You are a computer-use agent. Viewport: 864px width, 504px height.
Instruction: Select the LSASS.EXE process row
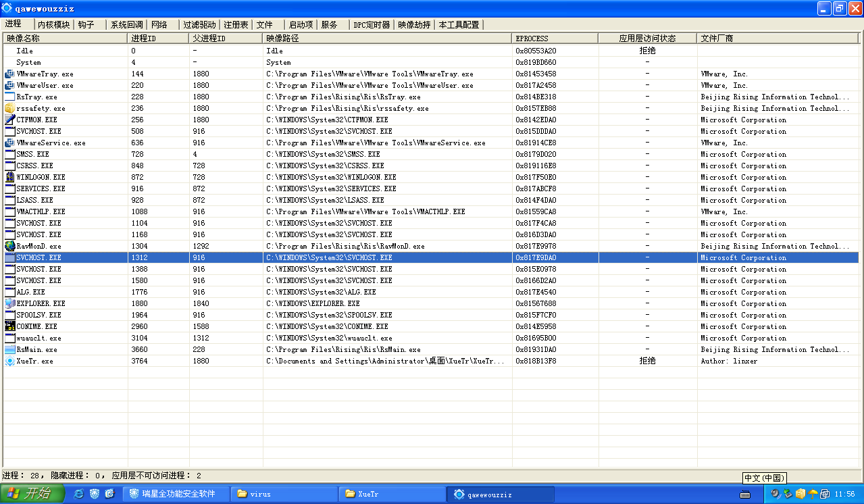pos(431,200)
